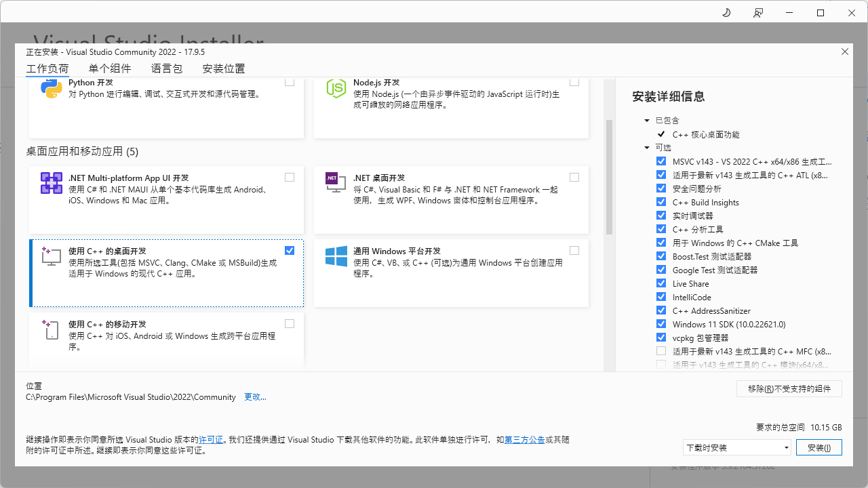Disable the Live Share component checkbox
Screen dimensions: 868x488
pos(661,283)
